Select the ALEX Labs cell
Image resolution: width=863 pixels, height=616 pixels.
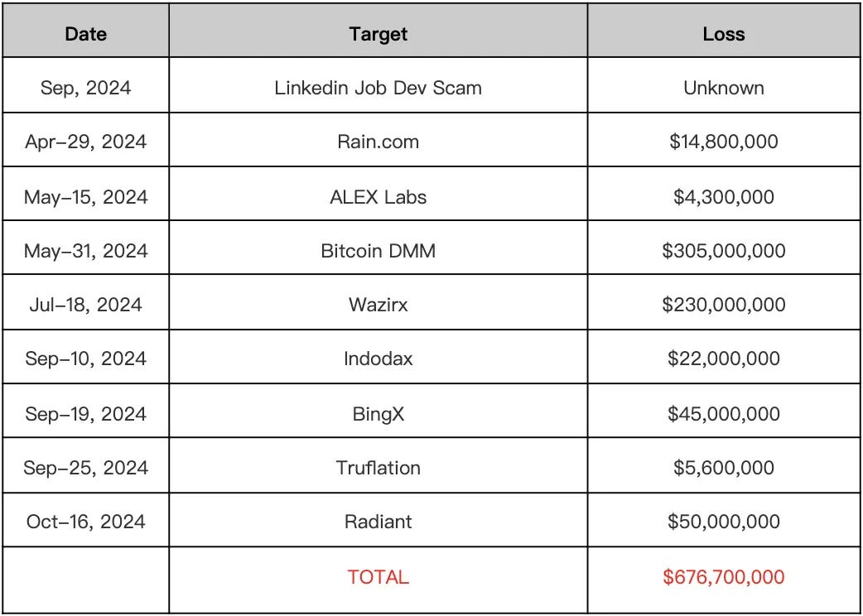[378, 197]
